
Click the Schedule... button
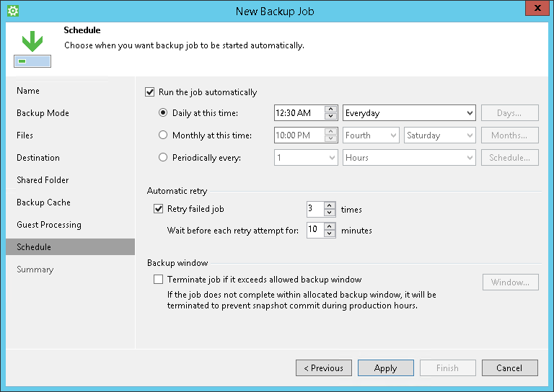click(510, 157)
